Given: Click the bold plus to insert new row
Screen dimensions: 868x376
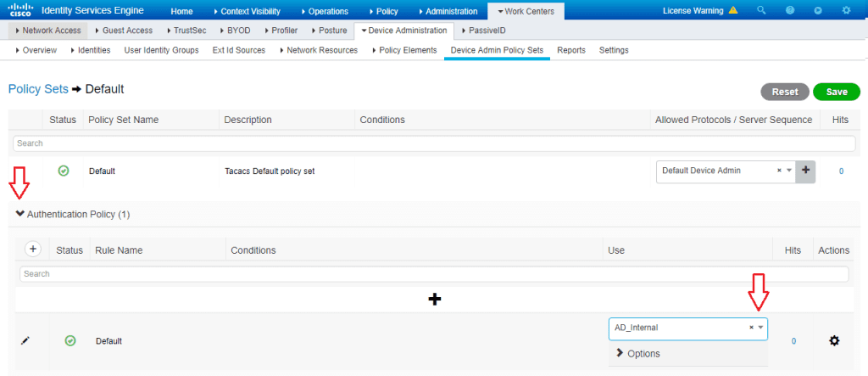Looking at the screenshot, I should [435, 299].
